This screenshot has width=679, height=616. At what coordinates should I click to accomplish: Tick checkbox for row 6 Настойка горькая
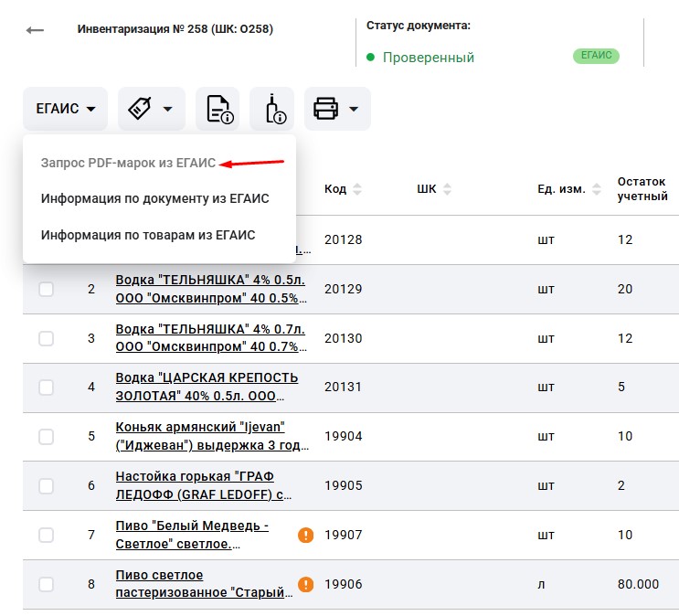46,485
